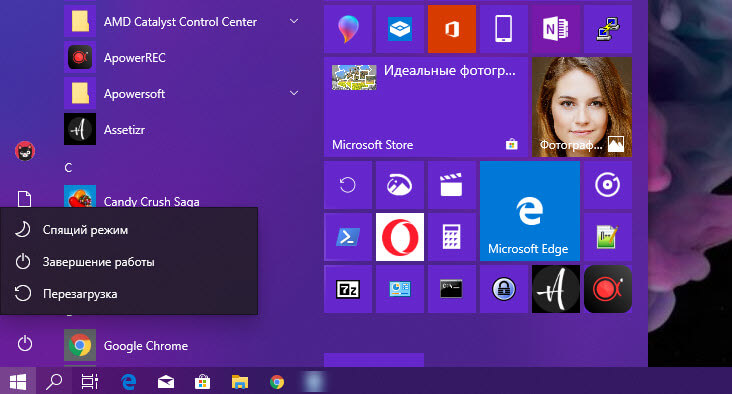Launch the ApowerREC tile
This screenshot has width=732, height=394.
608,289
